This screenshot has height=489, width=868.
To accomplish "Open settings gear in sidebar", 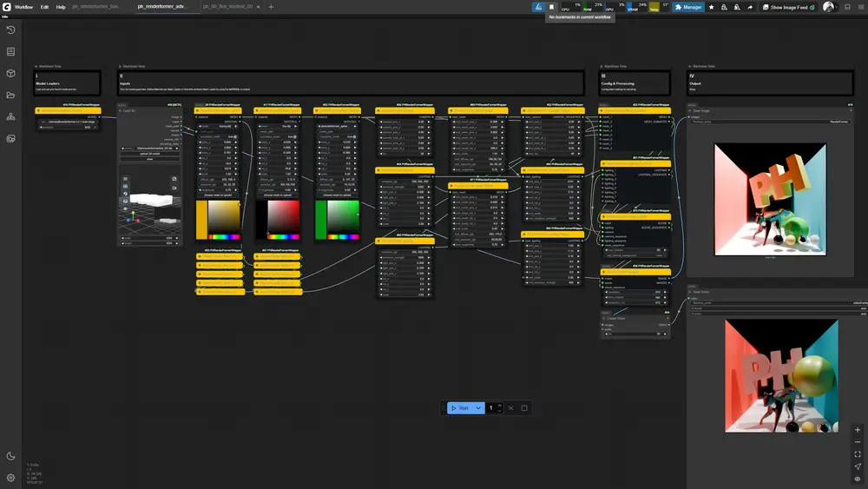I will pyautogui.click(x=10, y=478).
